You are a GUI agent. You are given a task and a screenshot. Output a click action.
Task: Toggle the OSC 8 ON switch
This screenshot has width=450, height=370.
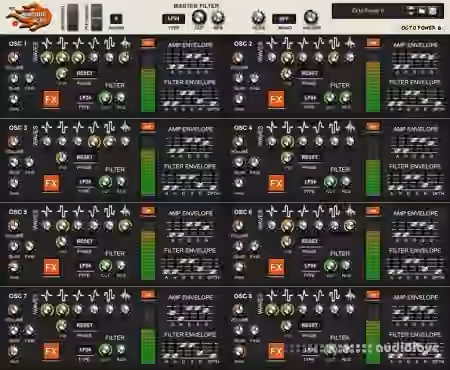(x=373, y=295)
